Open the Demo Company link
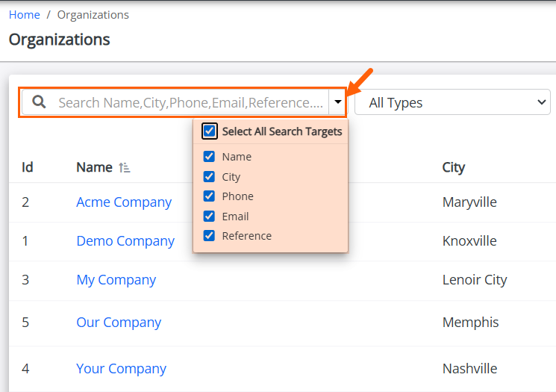Image resolution: width=556 pixels, height=392 pixels. pyautogui.click(x=125, y=241)
